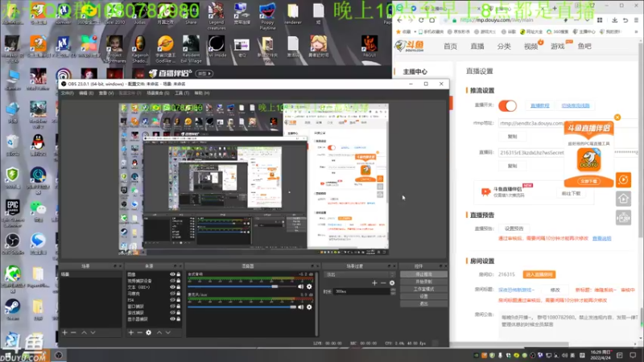This screenshot has width=644, height=362.
Task: Reload the Douyu page in browser
Action: pos(421,19)
